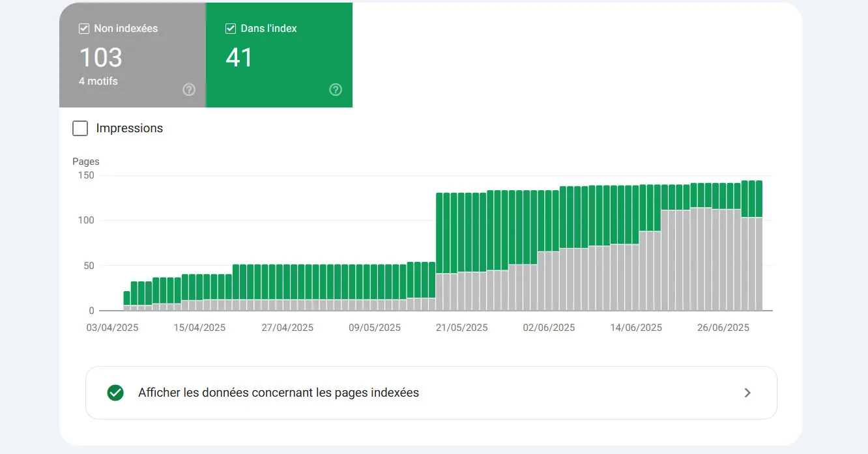Select the Non indexées 103 card
The width and height of the screenshot is (868, 454).
pos(132,55)
